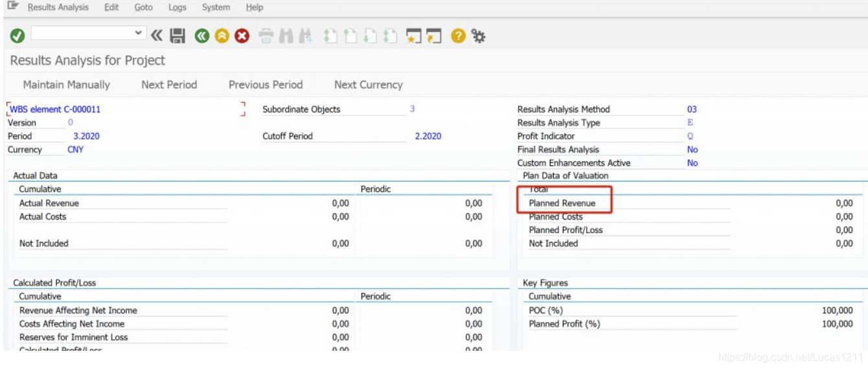
Task: Click Final Results Analysis value No
Action: pyautogui.click(x=692, y=149)
